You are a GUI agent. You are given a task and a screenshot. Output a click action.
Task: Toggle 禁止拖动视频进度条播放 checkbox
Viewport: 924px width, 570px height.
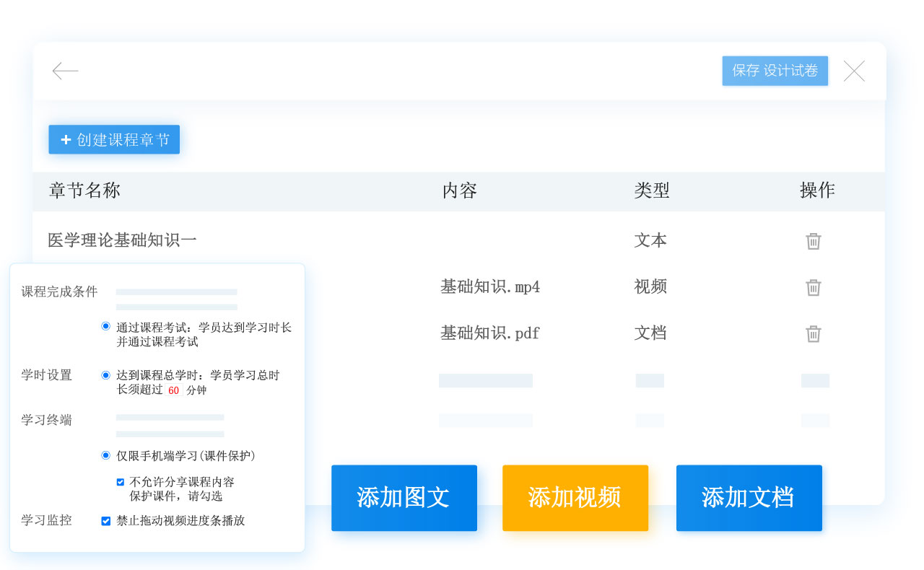[106, 521]
